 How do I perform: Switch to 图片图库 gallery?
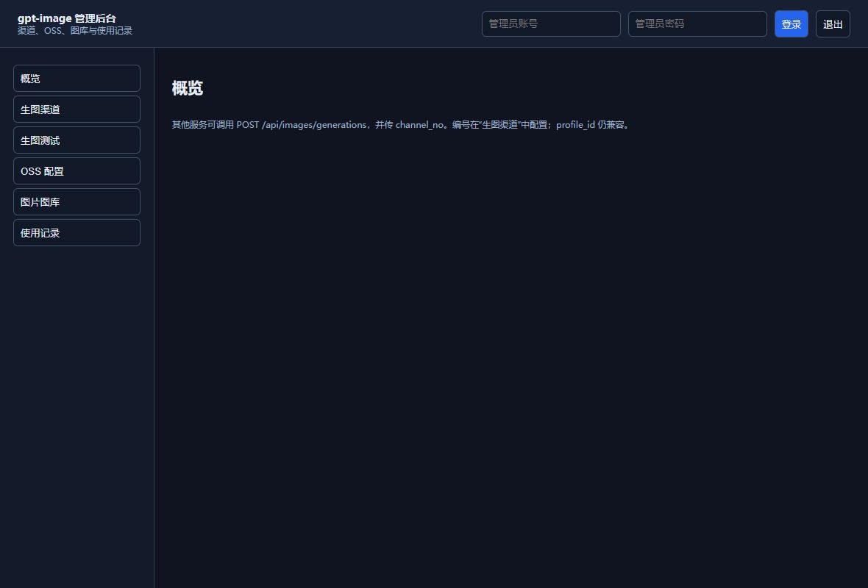[77, 202]
